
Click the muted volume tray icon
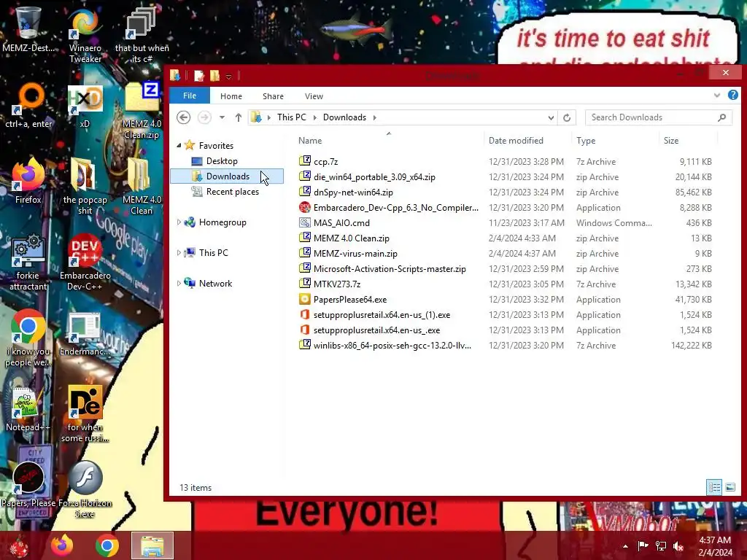click(678, 545)
